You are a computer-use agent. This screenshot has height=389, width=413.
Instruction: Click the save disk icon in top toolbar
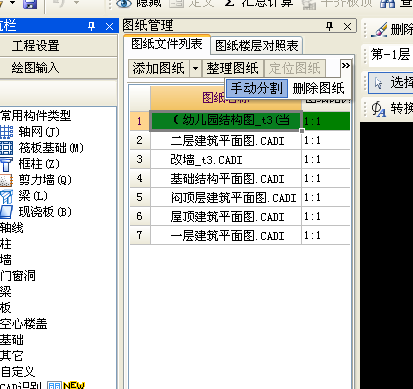[x=30, y=4]
